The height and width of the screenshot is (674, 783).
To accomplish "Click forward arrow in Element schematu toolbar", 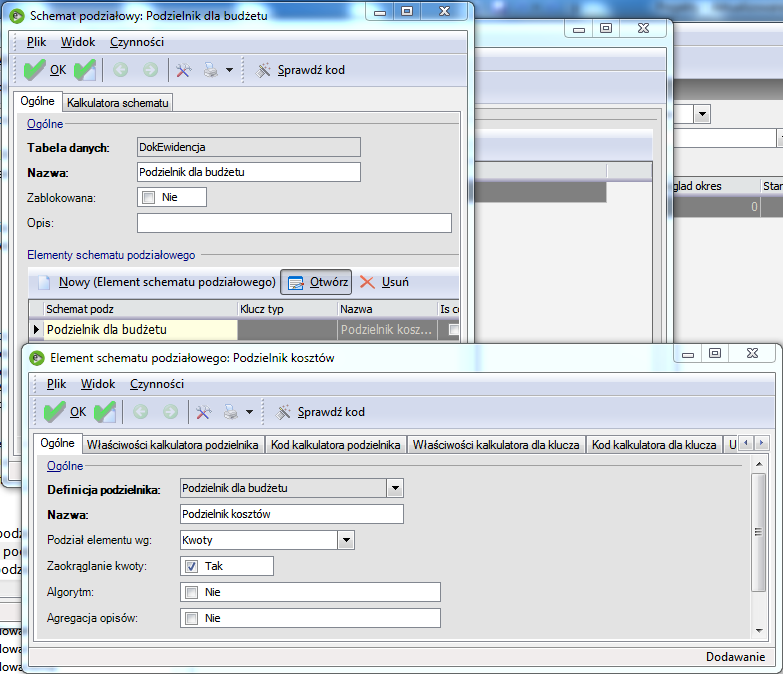I will 170,412.
